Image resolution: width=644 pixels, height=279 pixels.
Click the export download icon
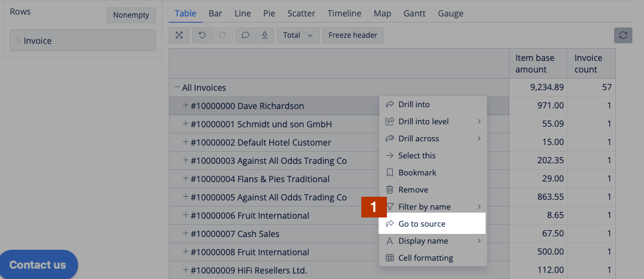264,35
